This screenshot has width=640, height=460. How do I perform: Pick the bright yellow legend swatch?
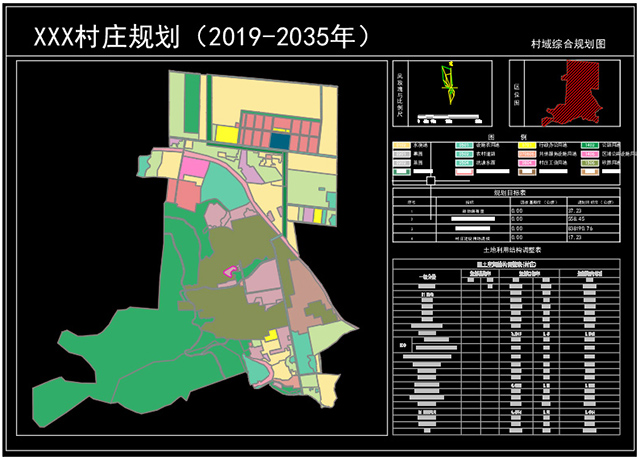[x=527, y=145]
